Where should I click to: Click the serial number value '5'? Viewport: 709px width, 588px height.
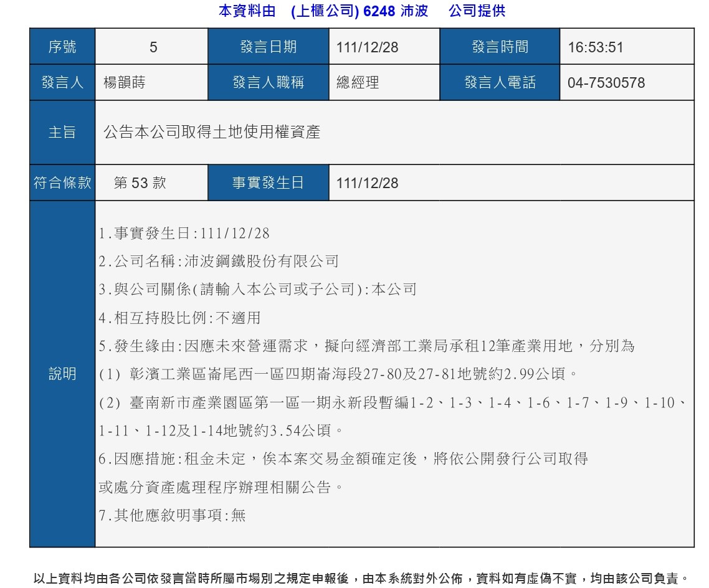coord(153,47)
